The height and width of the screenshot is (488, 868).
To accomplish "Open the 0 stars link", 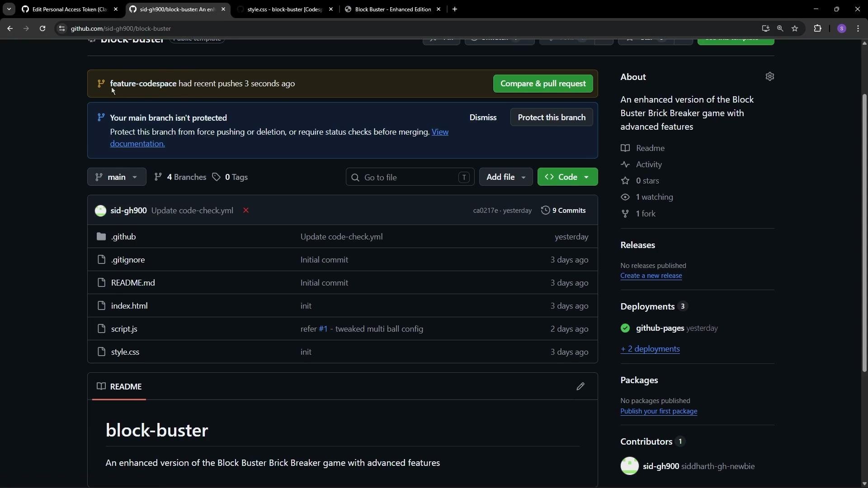I will (x=640, y=181).
